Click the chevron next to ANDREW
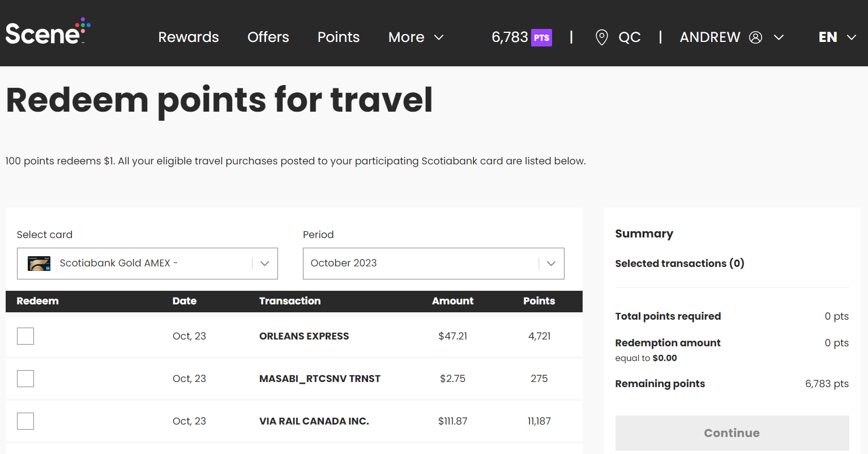 [x=780, y=37]
